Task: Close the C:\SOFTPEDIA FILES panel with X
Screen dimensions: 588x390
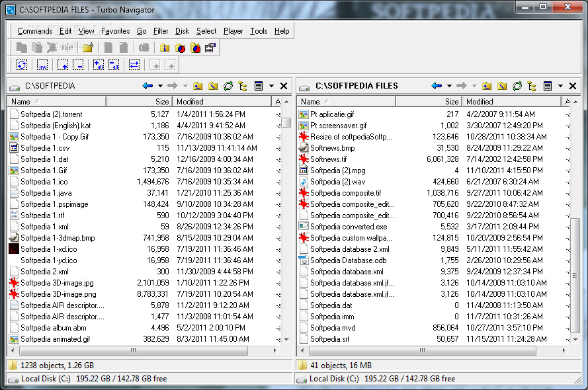Action: [x=573, y=86]
